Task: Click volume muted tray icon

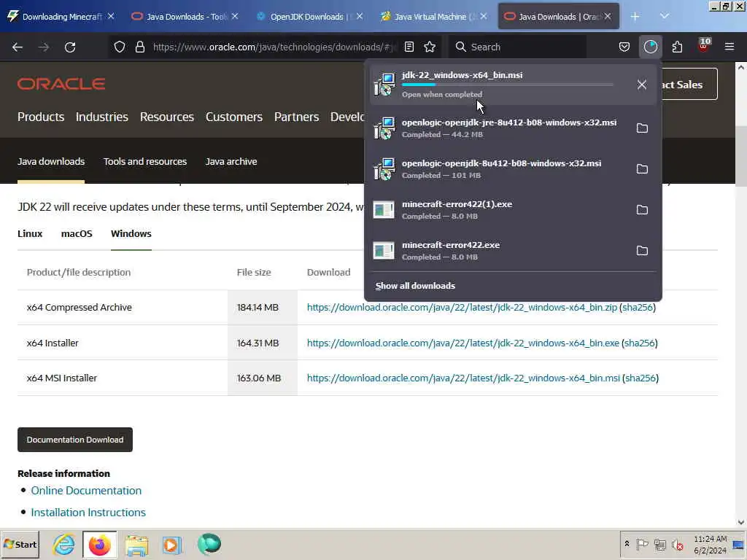Action: click(678, 544)
